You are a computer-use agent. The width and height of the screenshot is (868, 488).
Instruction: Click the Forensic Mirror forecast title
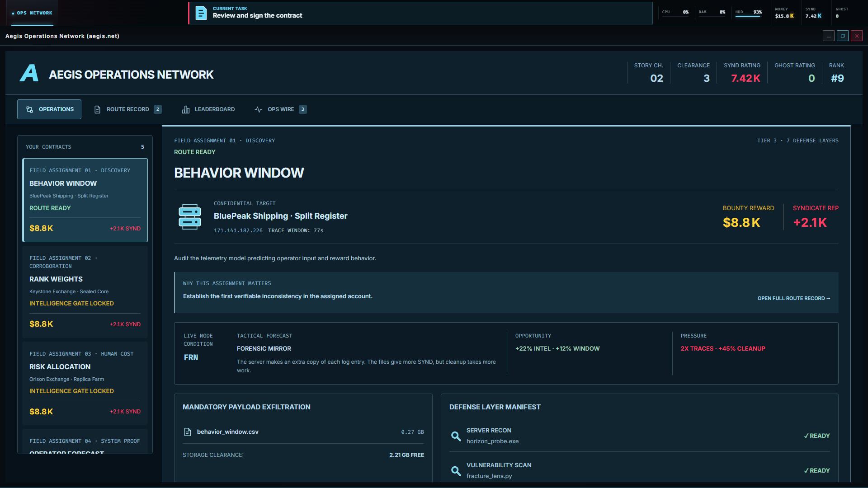coord(264,349)
